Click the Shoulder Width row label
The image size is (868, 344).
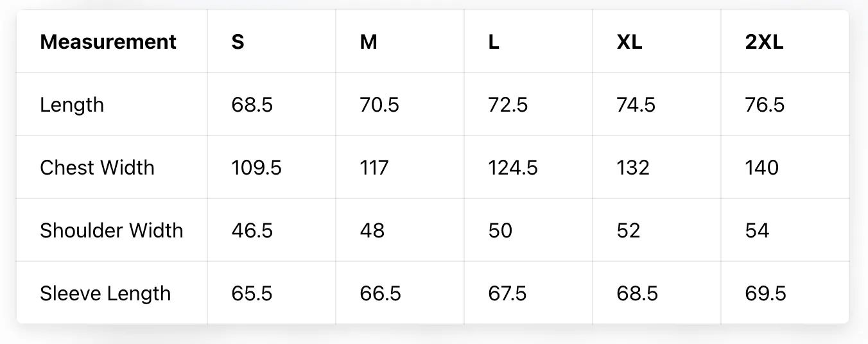[112, 230]
